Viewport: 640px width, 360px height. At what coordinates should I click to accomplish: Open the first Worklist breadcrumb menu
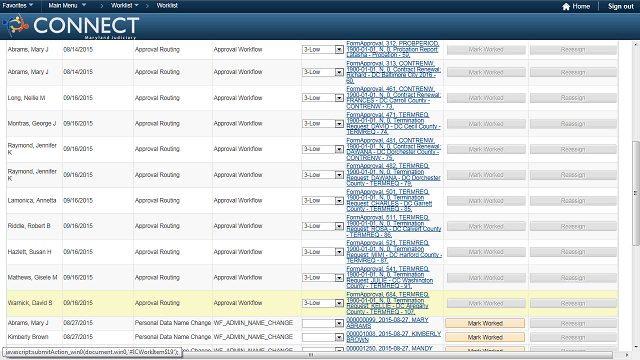(125, 5)
